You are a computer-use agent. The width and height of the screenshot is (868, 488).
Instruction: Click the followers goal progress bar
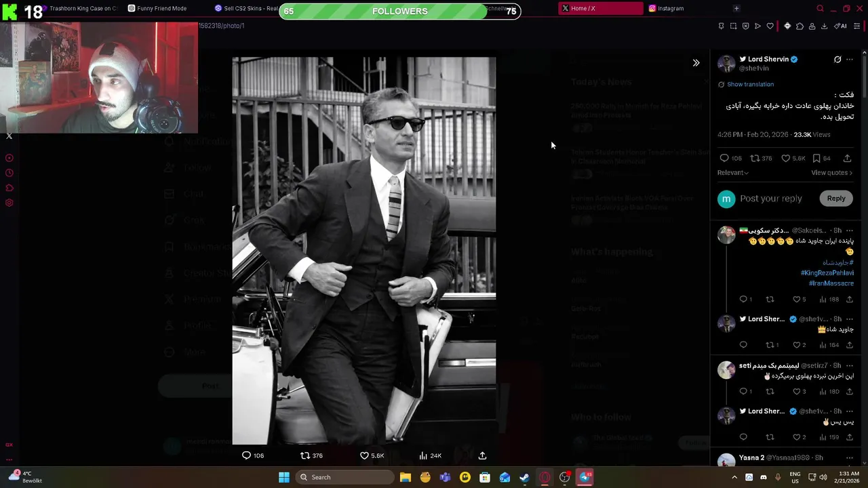click(x=400, y=11)
